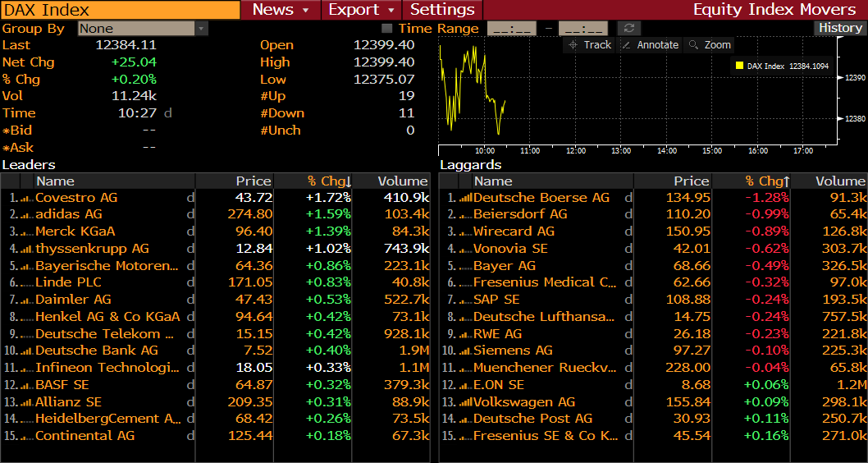Image resolution: width=868 pixels, height=463 pixels.
Task: Select HeidelbergCement row in Leaders
Action: pyautogui.click(x=215, y=419)
